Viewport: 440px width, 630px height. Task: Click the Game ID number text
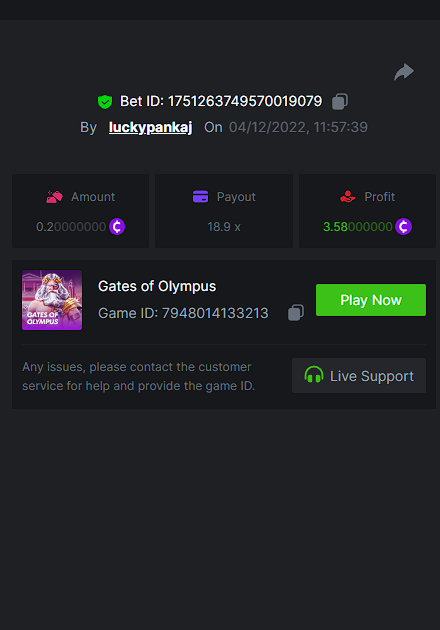(215, 313)
